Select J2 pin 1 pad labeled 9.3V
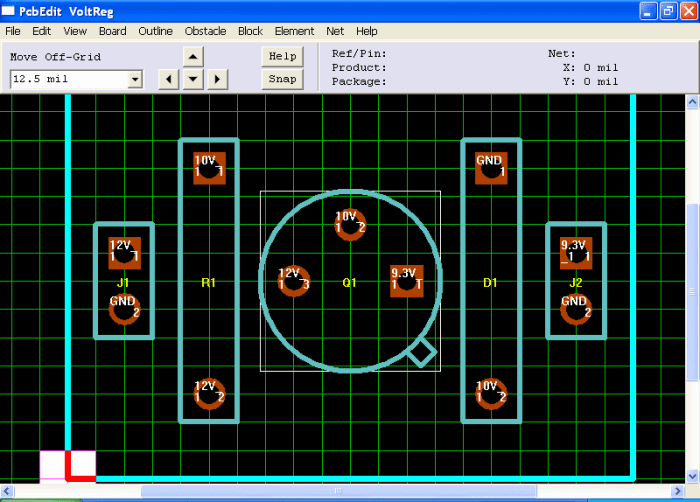 (x=576, y=253)
